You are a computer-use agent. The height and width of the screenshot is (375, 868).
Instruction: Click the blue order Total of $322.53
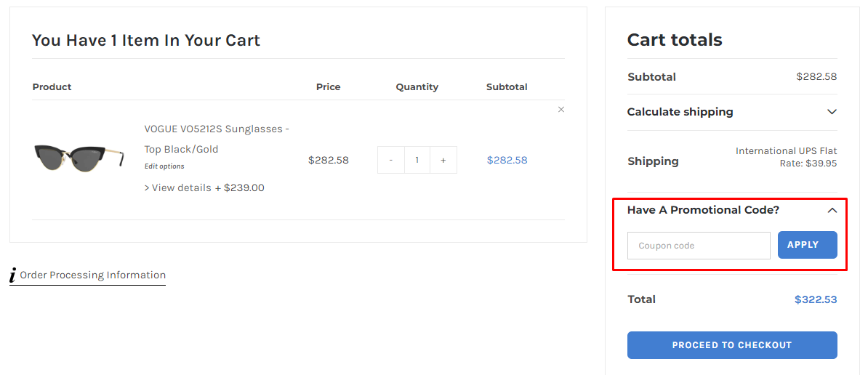click(815, 299)
